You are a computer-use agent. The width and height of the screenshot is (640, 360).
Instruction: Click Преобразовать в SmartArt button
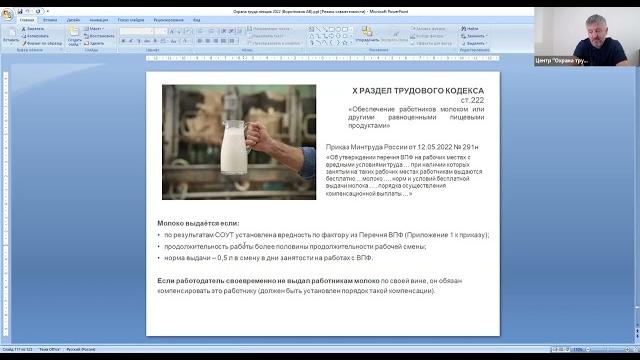tap(274, 43)
